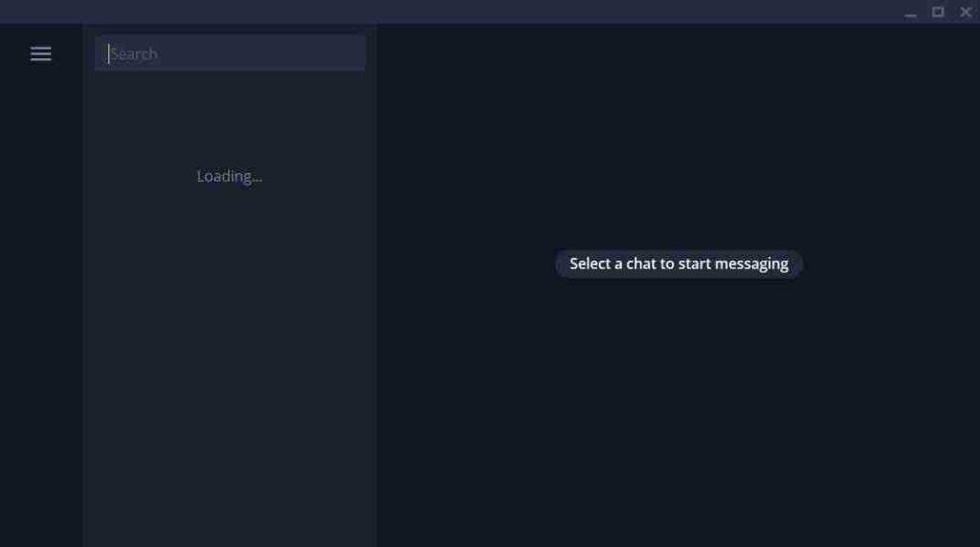Viewport: 980px width, 547px height.
Task: Click the divider between chat list and conversation pane
Action: click(376, 285)
